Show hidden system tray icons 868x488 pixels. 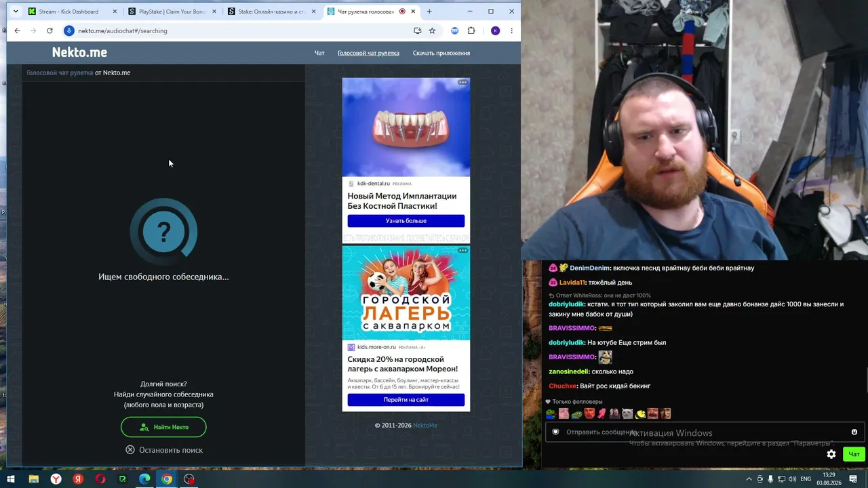tap(749, 479)
